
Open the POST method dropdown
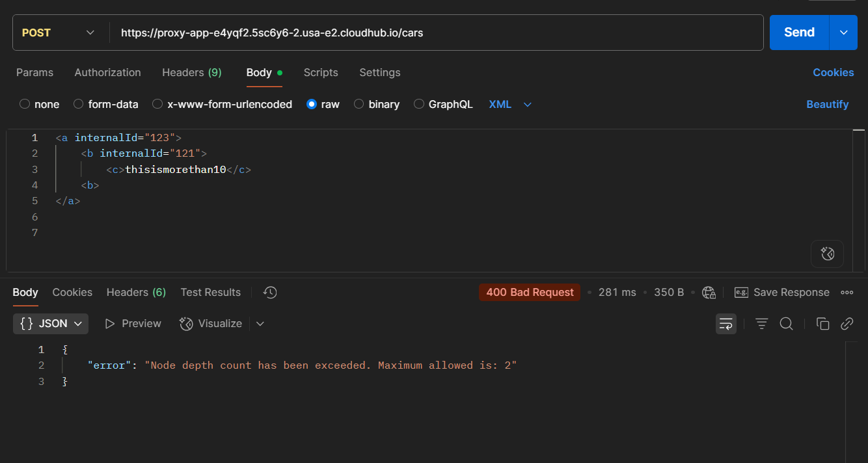[x=60, y=32]
